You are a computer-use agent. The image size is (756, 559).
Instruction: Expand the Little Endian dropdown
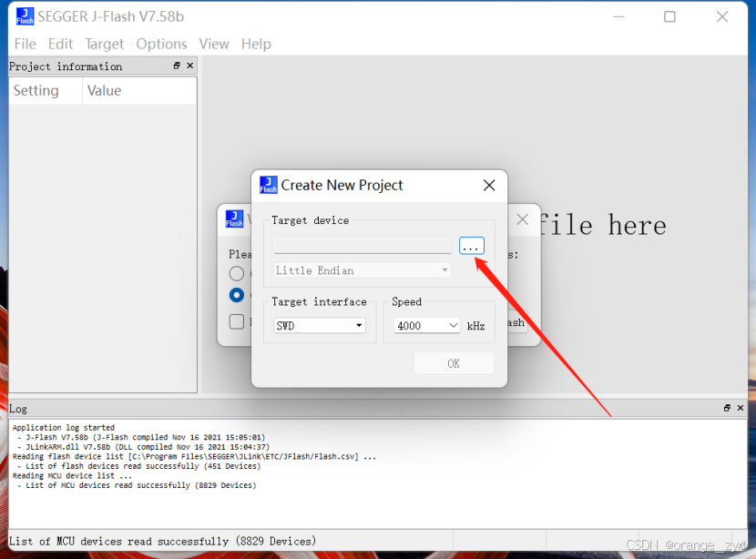(363, 270)
